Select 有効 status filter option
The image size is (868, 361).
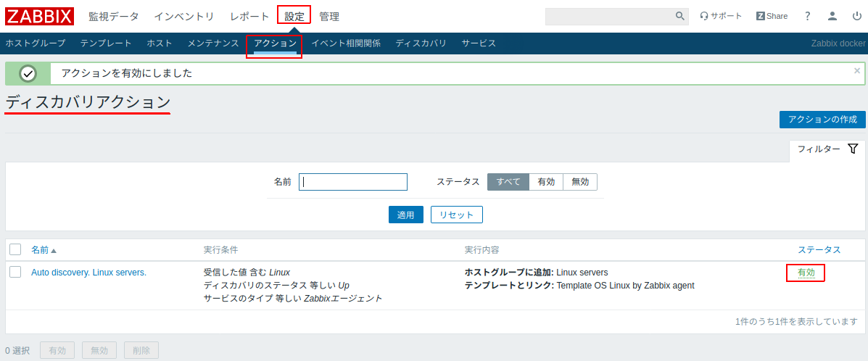pyautogui.click(x=546, y=182)
